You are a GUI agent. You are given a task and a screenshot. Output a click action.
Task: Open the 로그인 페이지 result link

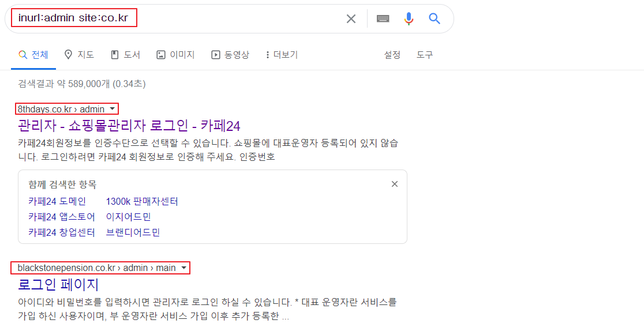click(58, 284)
